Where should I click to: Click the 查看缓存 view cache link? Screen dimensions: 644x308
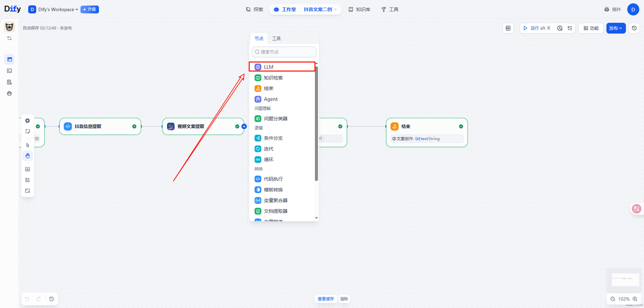(x=326, y=299)
